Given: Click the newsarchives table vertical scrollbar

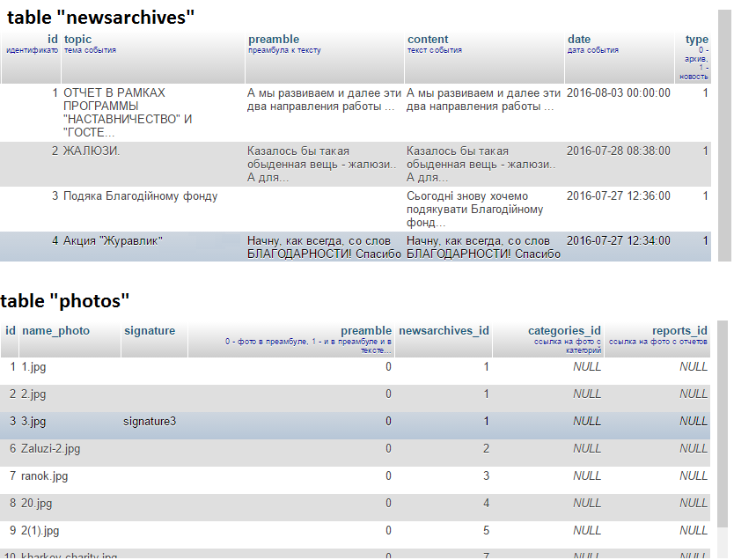Looking at the screenshot, I should click(724, 132).
